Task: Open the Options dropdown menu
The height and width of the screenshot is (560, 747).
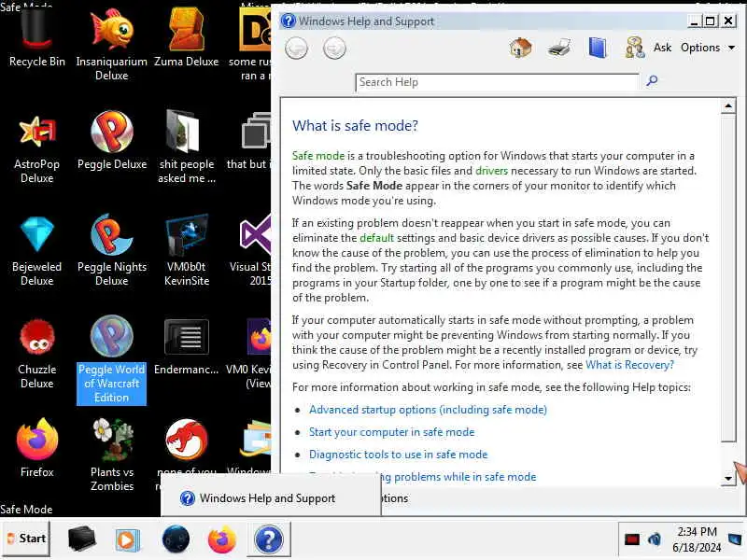Action: coord(708,48)
